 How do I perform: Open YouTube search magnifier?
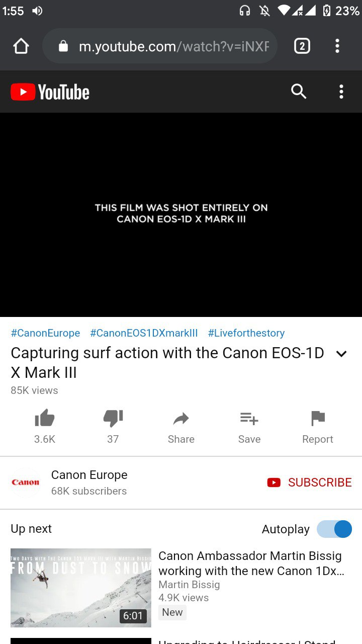point(299,92)
